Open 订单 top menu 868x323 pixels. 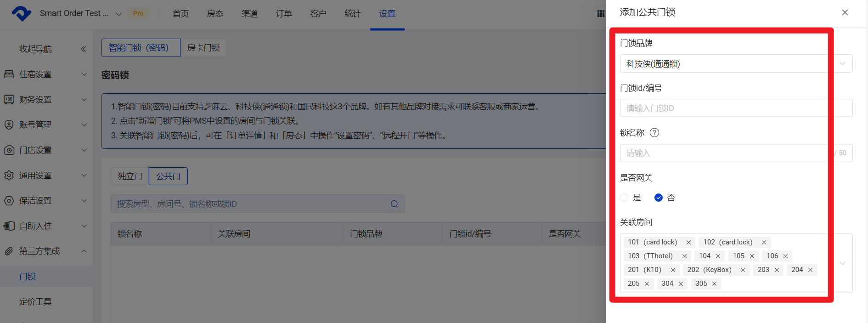pyautogui.click(x=284, y=14)
